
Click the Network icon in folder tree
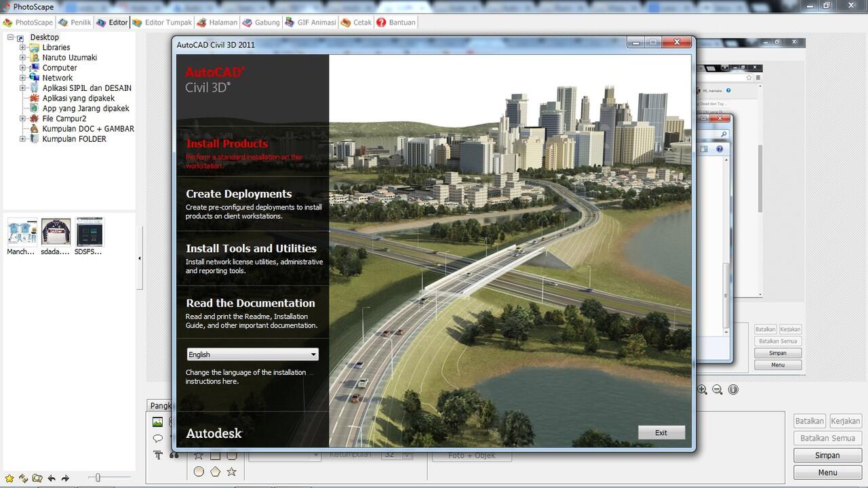(x=35, y=78)
